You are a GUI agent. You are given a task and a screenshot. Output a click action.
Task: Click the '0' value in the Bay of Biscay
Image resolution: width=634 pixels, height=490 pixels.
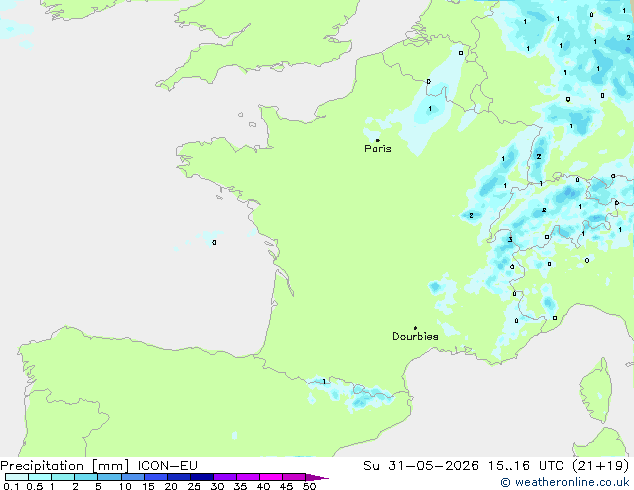tap(214, 243)
